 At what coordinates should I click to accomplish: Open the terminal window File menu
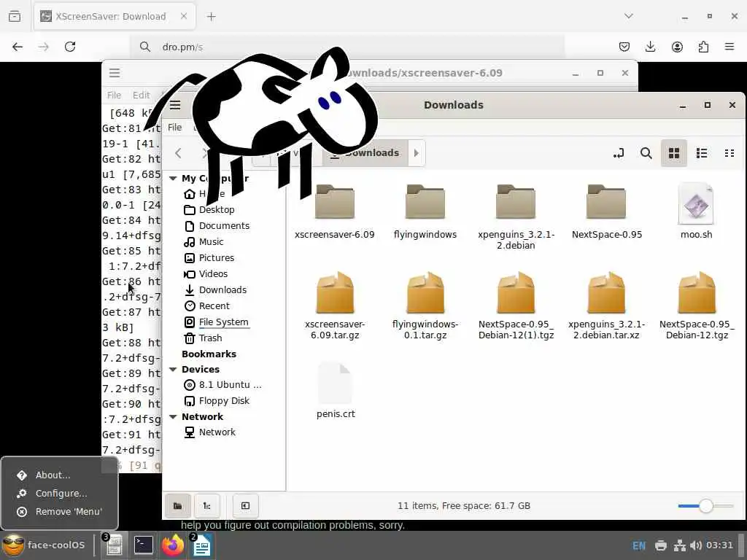114,96
